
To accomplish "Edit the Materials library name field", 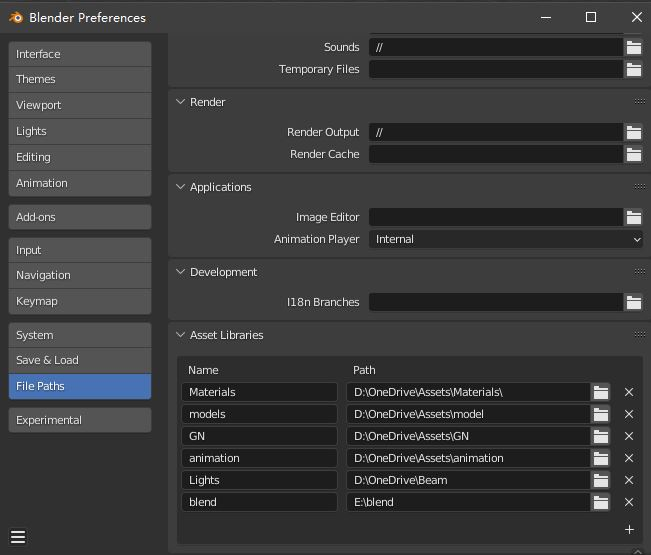I will (x=259, y=392).
